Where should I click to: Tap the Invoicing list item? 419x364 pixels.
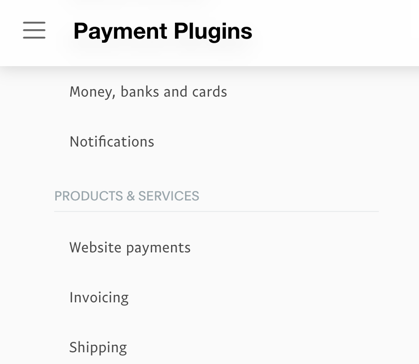(x=99, y=297)
